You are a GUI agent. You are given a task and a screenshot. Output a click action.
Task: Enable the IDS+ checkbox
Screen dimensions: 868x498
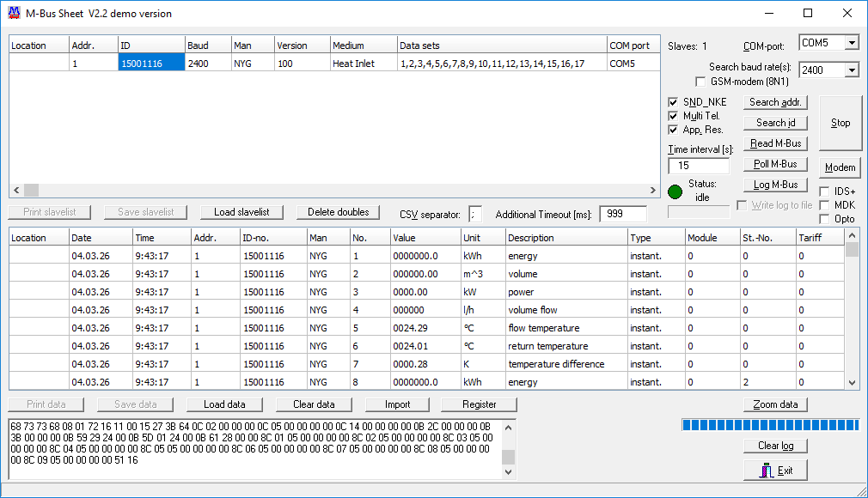pyautogui.click(x=825, y=191)
